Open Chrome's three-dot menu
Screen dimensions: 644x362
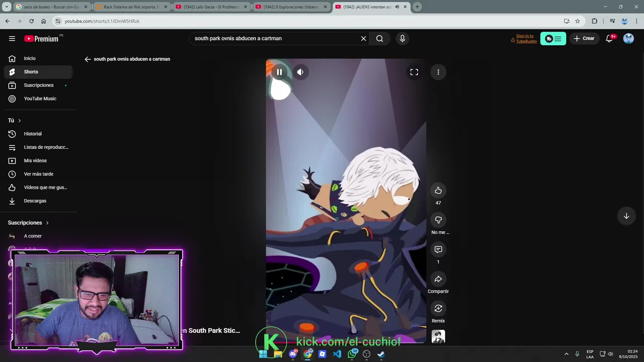click(x=636, y=21)
